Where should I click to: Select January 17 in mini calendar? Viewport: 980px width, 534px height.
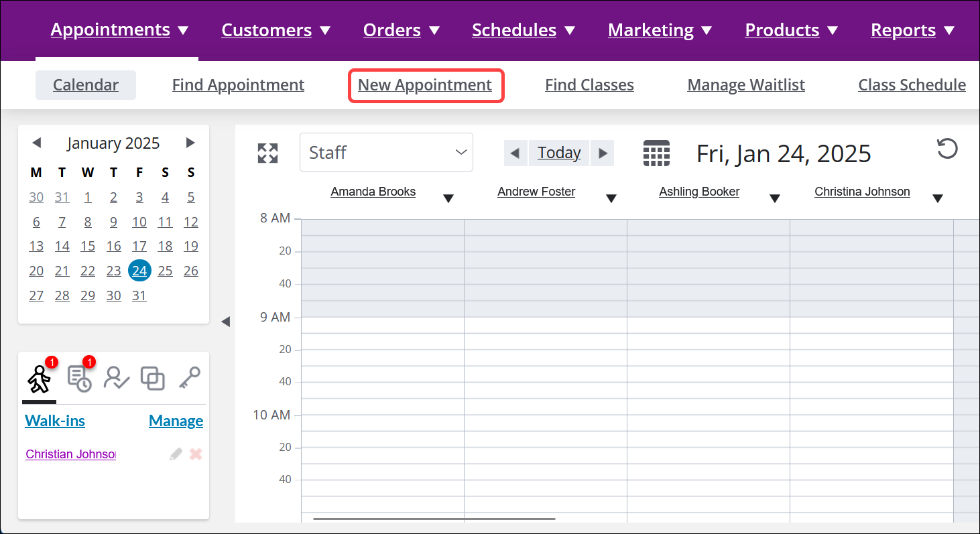pos(139,246)
